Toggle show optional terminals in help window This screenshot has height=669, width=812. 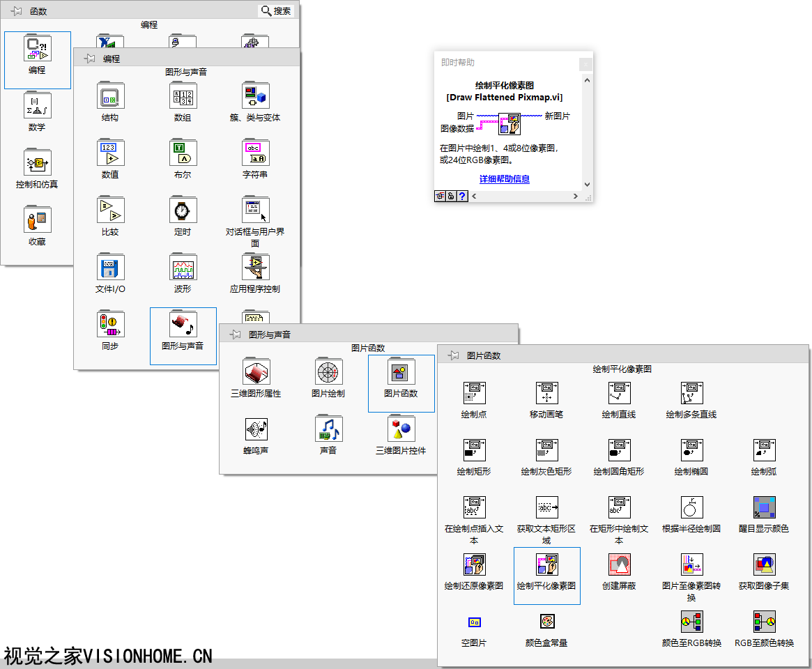(441, 197)
